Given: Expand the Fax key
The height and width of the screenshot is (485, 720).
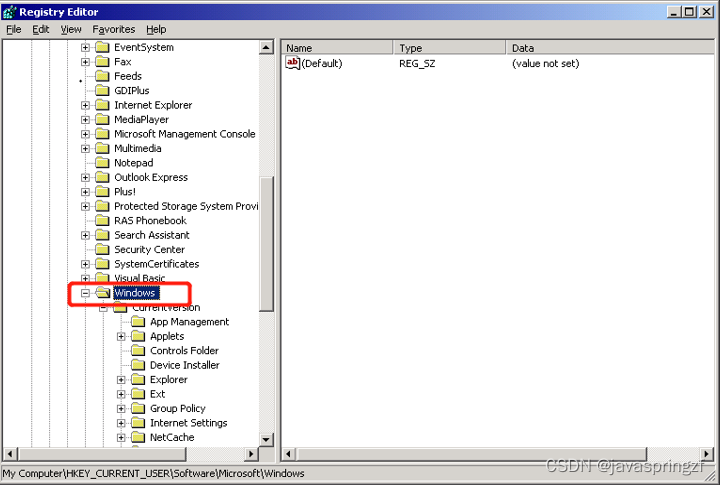Looking at the screenshot, I should pyautogui.click(x=85, y=62).
